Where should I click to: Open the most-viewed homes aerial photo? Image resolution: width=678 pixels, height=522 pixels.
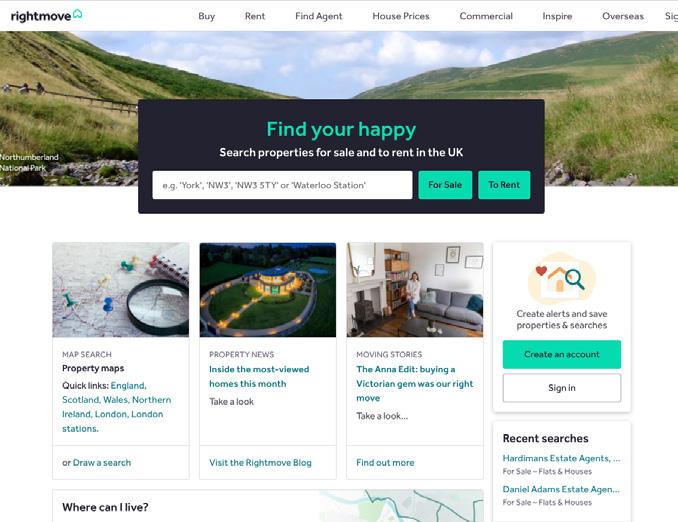[268, 290]
